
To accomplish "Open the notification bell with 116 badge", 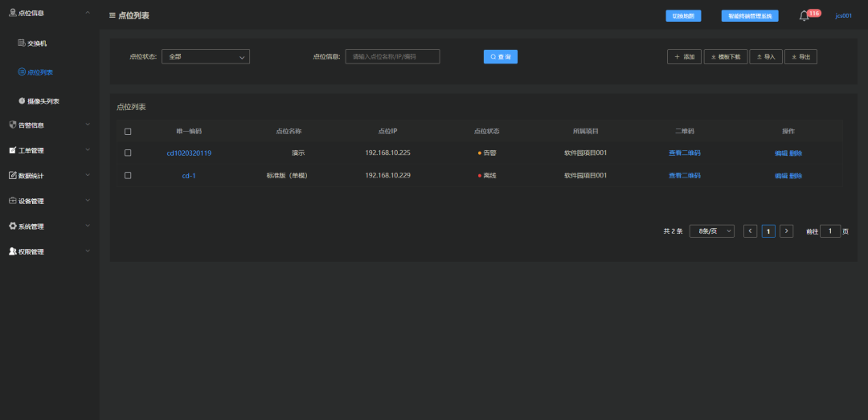I will pyautogui.click(x=805, y=16).
